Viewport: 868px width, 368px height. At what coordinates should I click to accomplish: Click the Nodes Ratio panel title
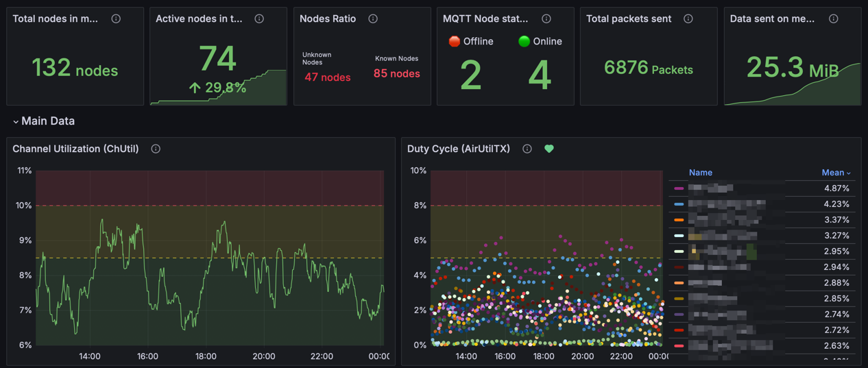328,19
